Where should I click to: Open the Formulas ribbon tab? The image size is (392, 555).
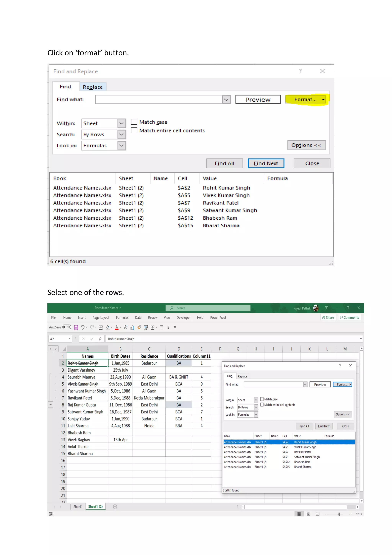pos(122,318)
